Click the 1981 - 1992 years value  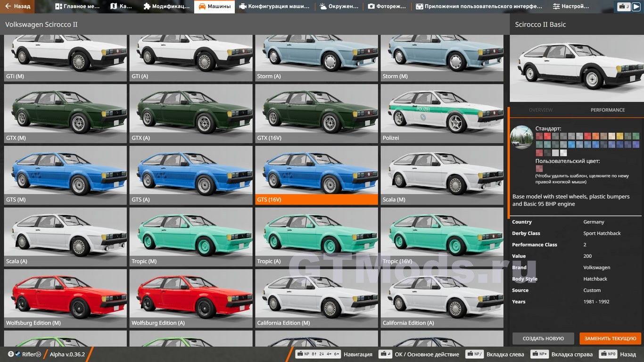click(x=596, y=302)
